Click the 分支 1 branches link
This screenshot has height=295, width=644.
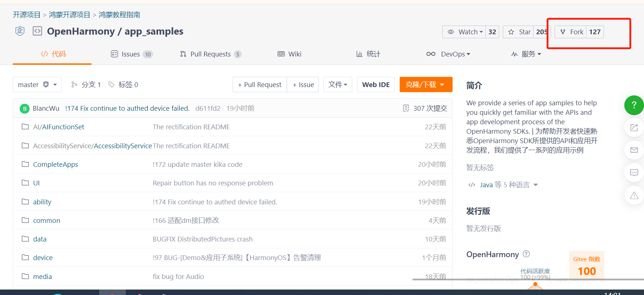pos(91,84)
